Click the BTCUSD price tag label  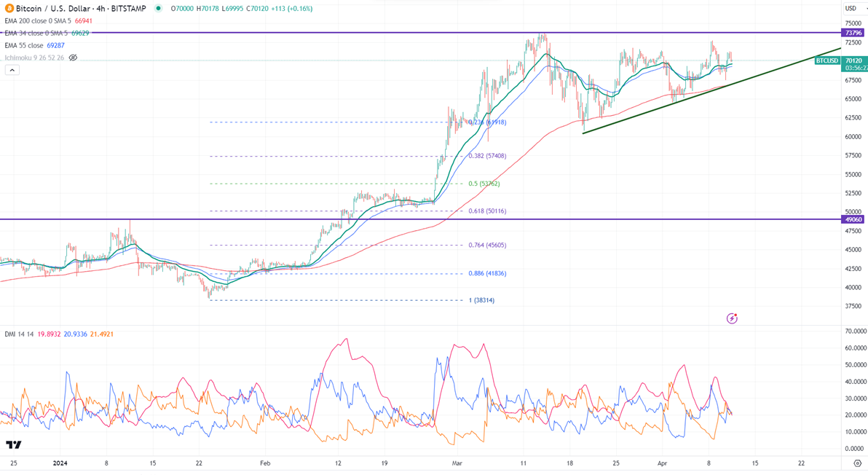(827, 60)
